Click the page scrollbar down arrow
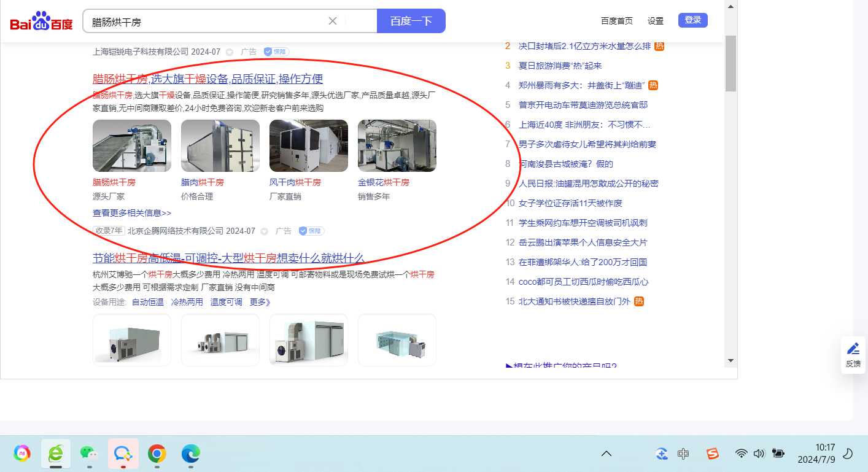The width and height of the screenshot is (868, 472). [730, 360]
